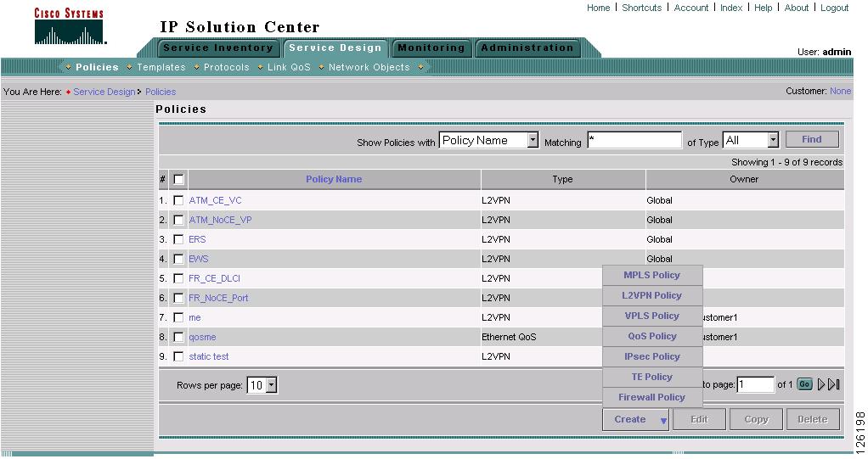Go to next page arrow icon
Viewport: 868px width, 459px height.
(821, 384)
